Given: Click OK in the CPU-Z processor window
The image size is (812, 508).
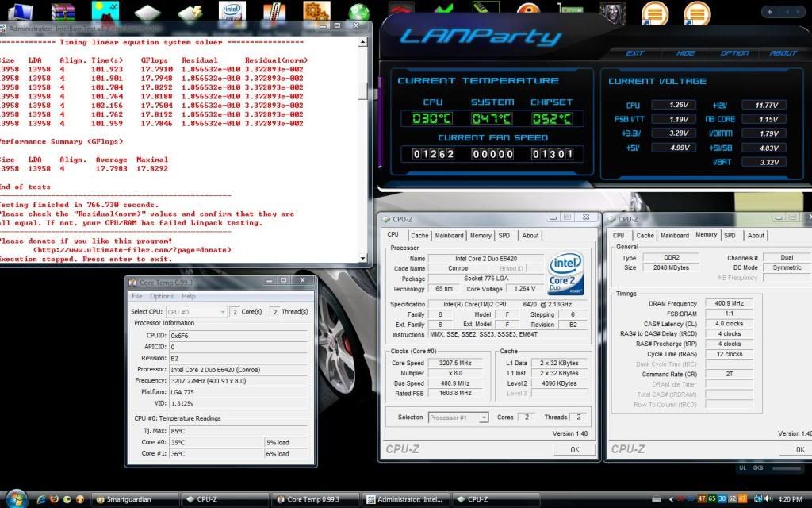Looking at the screenshot, I should pyautogui.click(x=574, y=449).
